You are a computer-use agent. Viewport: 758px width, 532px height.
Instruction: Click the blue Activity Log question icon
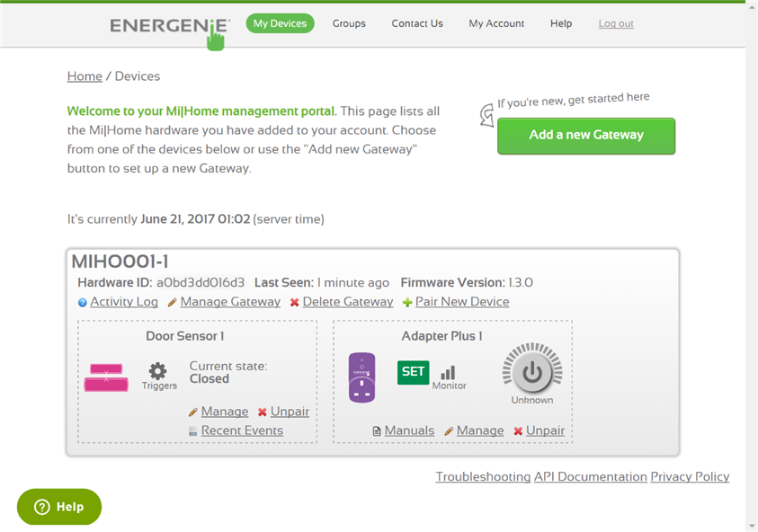82,303
